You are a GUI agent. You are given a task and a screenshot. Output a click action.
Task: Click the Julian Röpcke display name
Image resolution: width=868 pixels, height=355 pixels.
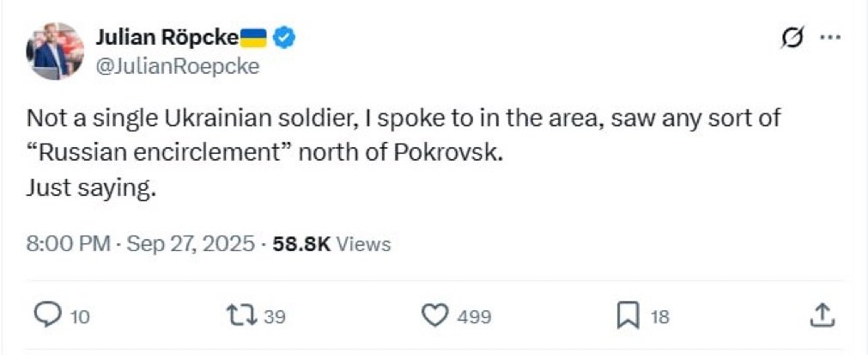(x=166, y=37)
